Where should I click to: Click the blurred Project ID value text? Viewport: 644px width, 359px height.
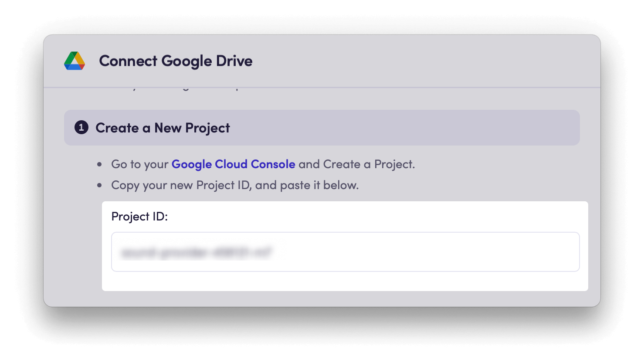pos(196,252)
